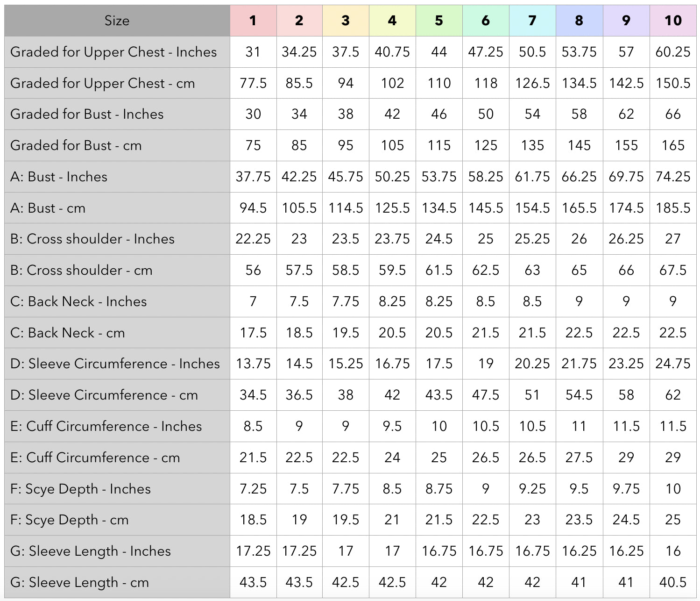Click the size 10 column header
The width and height of the screenshot is (700, 601).
(x=673, y=21)
